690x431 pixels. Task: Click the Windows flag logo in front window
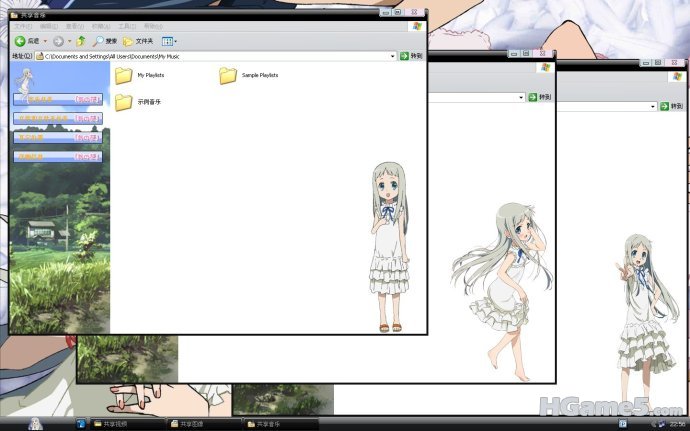[416, 26]
